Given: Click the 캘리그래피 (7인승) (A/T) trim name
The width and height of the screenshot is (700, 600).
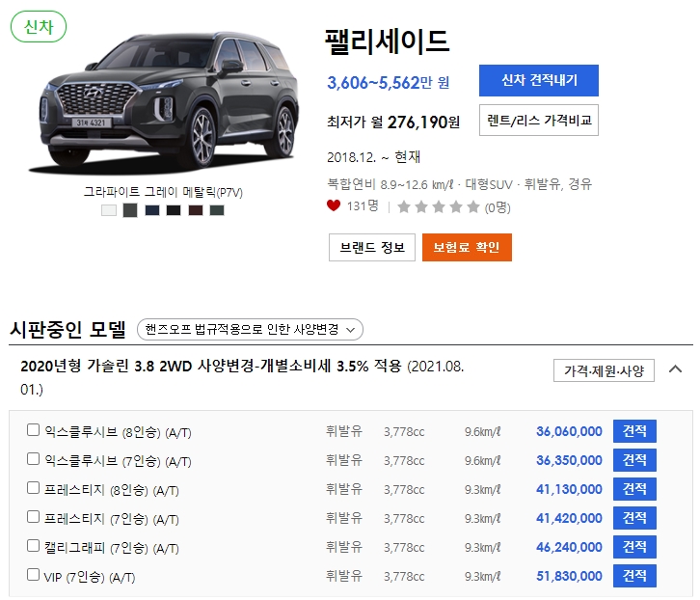Looking at the screenshot, I should (112, 548).
